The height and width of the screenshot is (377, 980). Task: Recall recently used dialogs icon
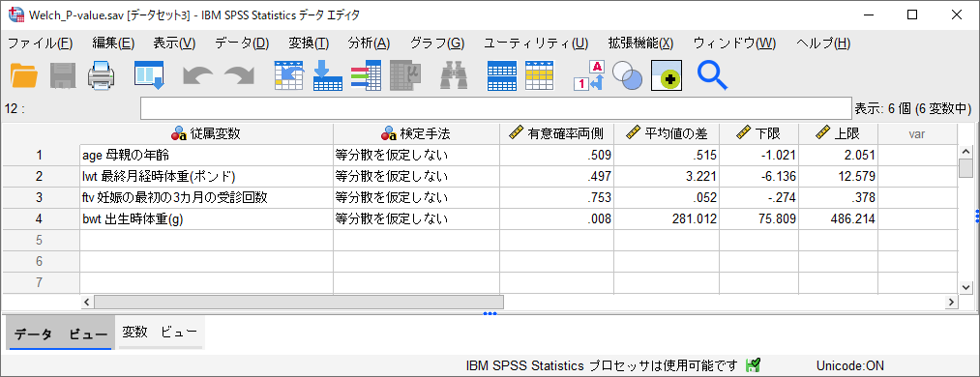pyautogui.click(x=149, y=75)
